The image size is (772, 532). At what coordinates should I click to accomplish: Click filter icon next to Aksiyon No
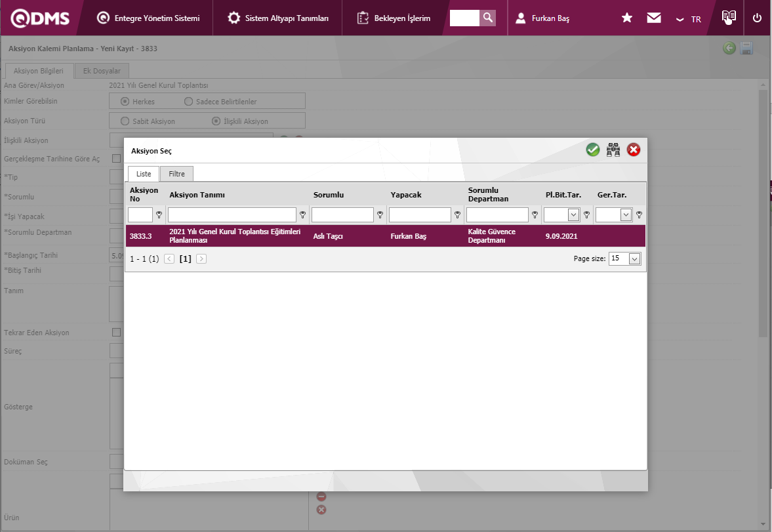click(x=159, y=215)
